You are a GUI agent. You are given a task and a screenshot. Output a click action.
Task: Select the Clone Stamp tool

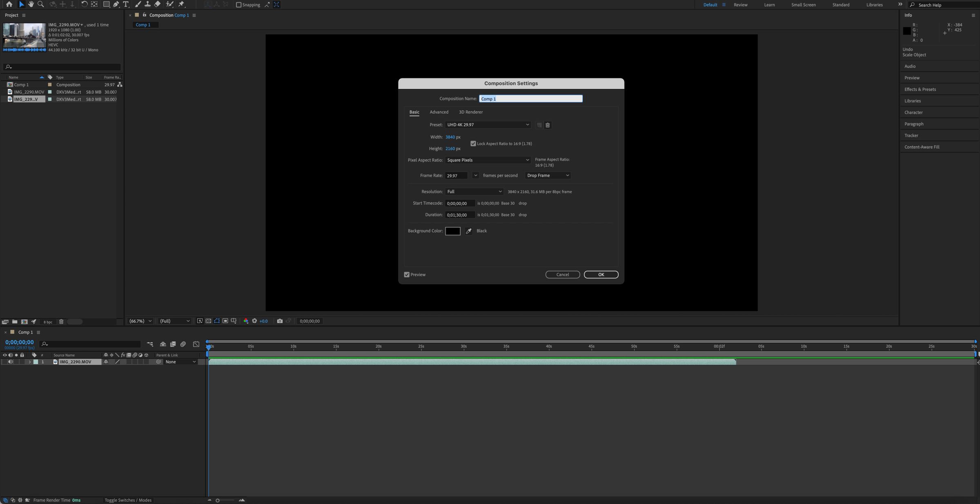coord(147,4)
